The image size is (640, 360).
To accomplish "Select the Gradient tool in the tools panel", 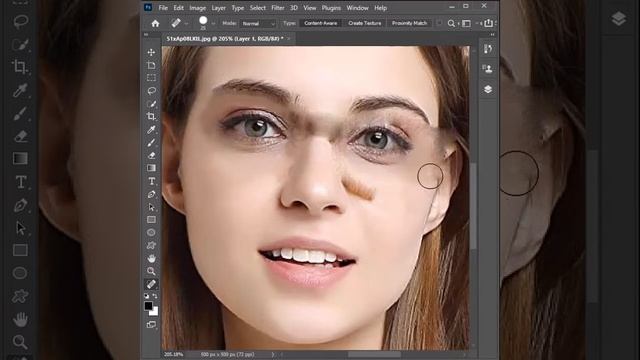I will click(151, 168).
